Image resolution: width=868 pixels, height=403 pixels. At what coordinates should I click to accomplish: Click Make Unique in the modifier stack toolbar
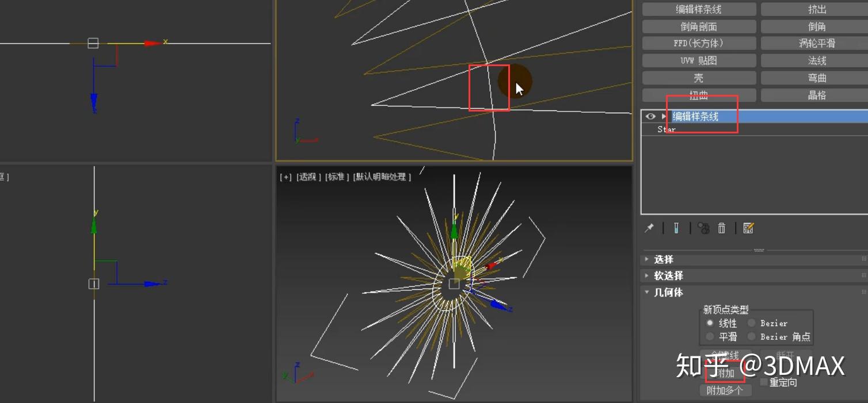[703, 228]
